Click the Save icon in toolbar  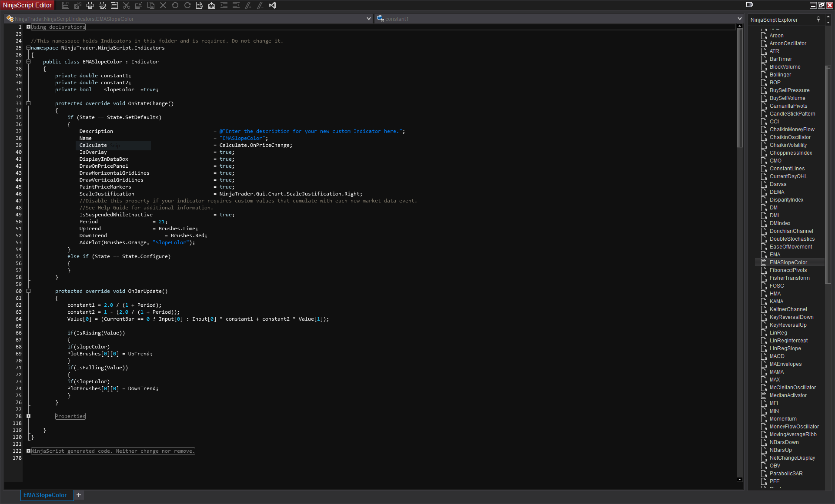point(66,5)
